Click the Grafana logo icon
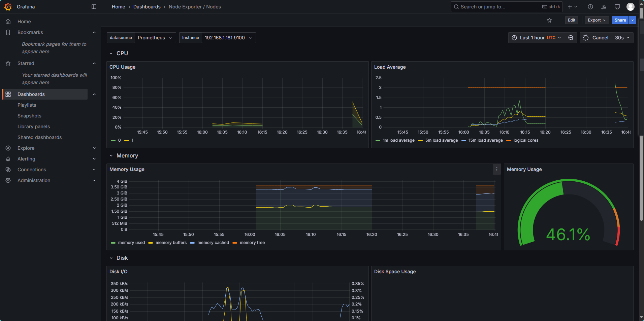The width and height of the screenshot is (644, 321). pos(8,7)
